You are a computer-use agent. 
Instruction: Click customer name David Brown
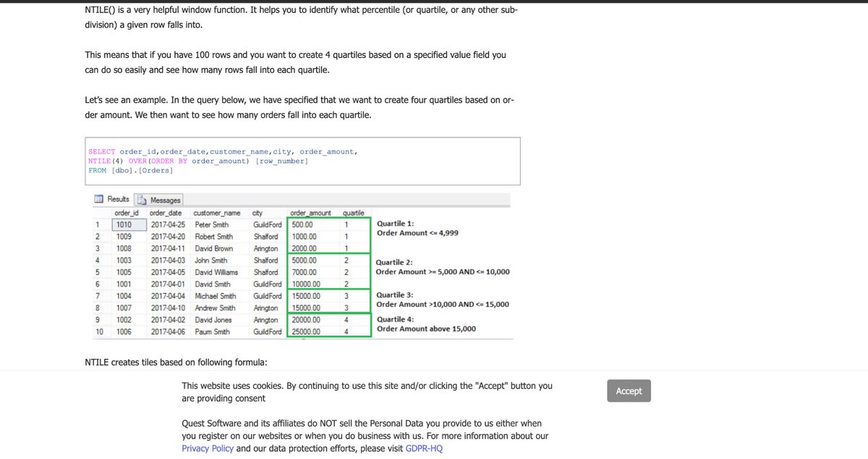(x=213, y=248)
